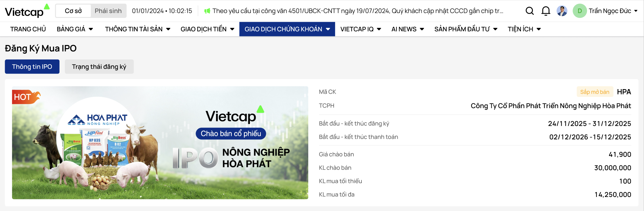The image size is (644, 211).
Task: Expand the Bảng giá dropdown menu
Action: click(75, 29)
